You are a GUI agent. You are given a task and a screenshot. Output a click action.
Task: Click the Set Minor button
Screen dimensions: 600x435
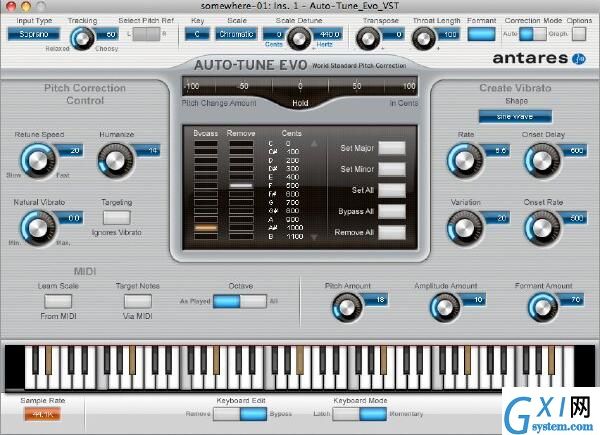coord(392,169)
